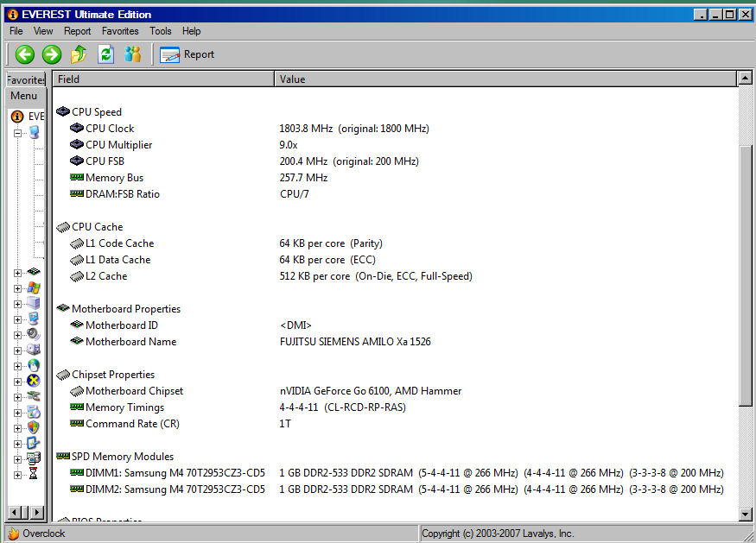The height and width of the screenshot is (543, 756).
Task: Expand the Windows flag tree node
Action: pos(17,288)
